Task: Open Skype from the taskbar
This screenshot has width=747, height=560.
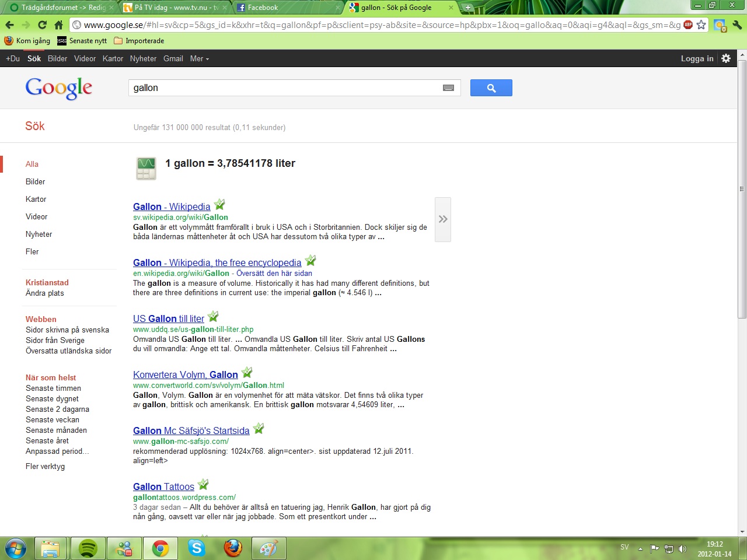Action: [x=197, y=548]
